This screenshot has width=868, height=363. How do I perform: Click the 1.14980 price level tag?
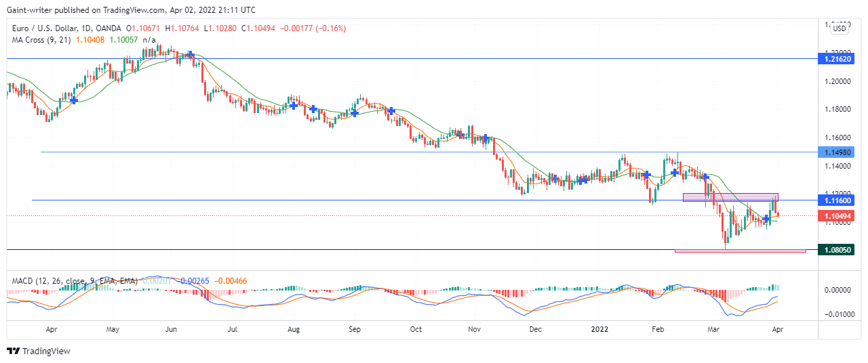point(837,152)
